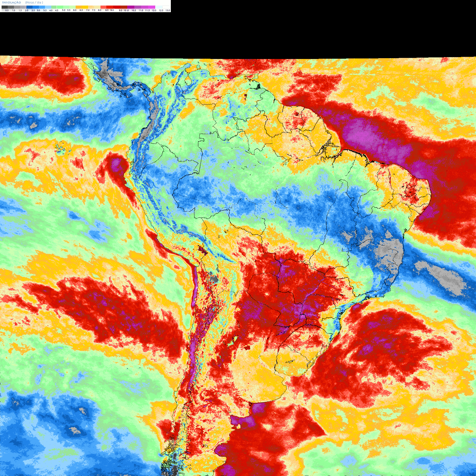Pick the coral swatch between 8.0 and 8.5
The image size is (476, 476).
pos(103,7)
